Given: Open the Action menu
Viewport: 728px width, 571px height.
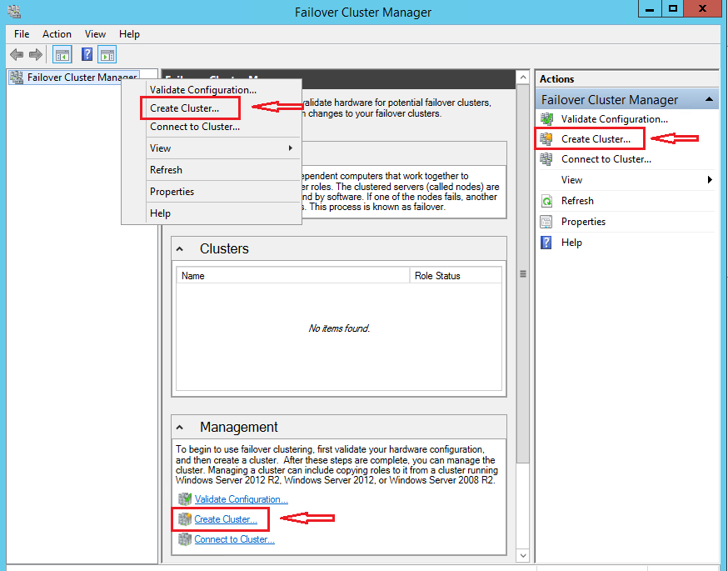Looking at the screenshot, I should (57, 33).
